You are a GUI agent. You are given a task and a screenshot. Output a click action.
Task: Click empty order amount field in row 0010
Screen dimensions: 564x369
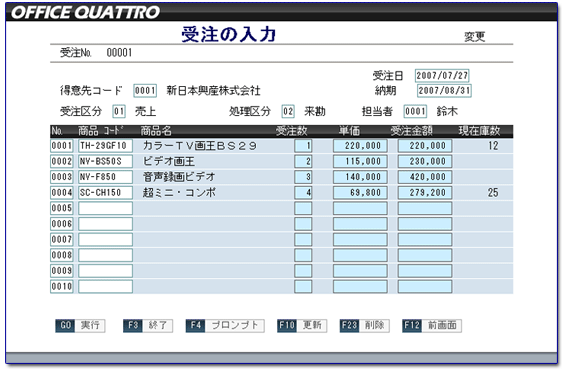[425, 287]
